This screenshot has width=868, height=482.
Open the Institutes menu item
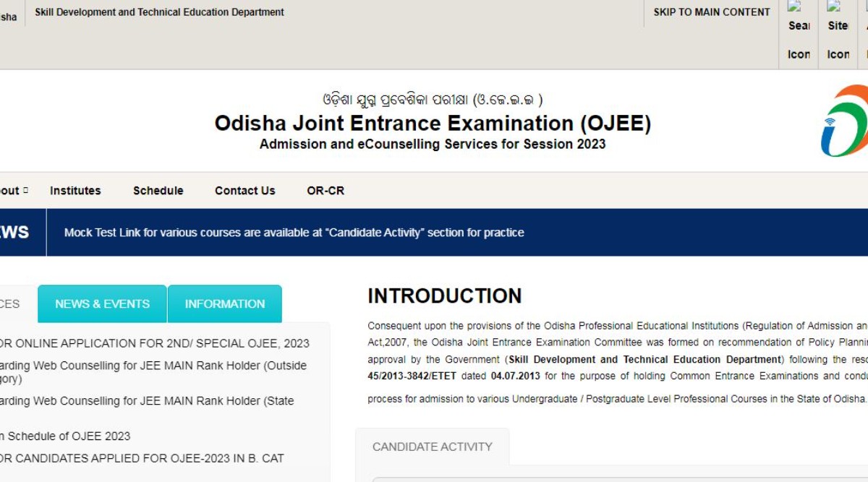coord(75,191)
